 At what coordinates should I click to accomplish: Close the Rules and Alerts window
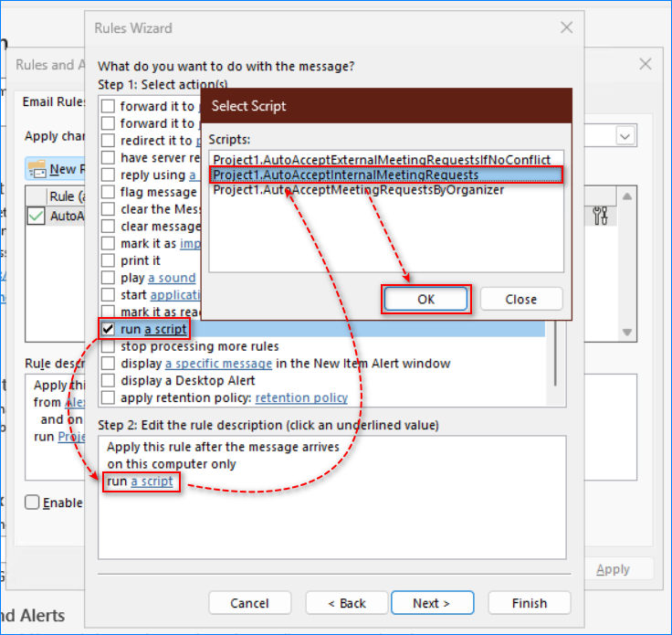645,64
